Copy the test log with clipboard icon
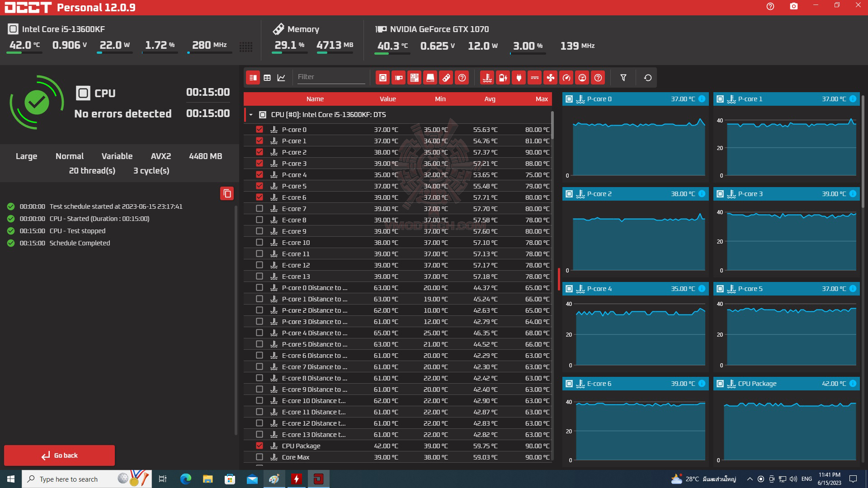 pos(227,193)
